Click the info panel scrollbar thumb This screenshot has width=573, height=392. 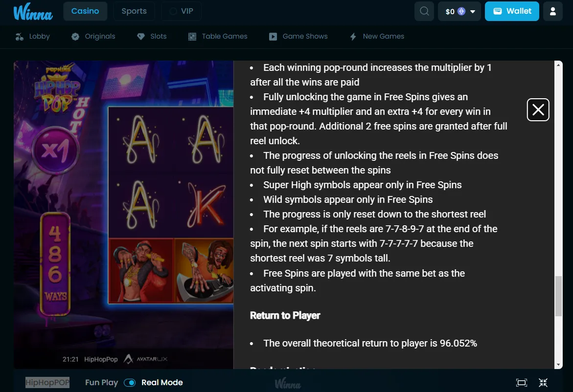(x=558, y=296)
